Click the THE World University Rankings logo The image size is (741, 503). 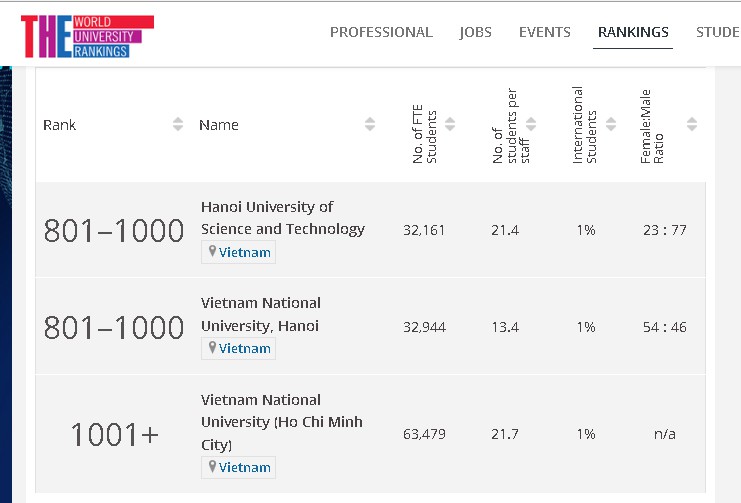click(x=87, y=35)
